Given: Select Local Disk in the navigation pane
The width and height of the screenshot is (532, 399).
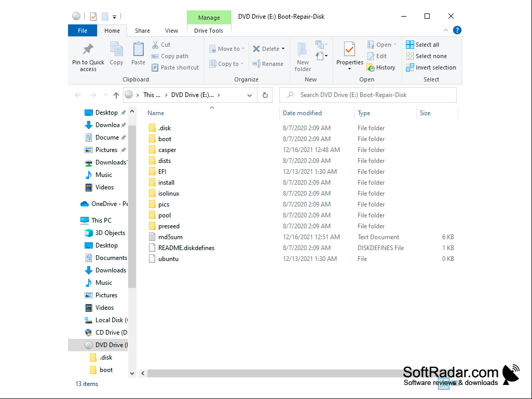Looking at the screenshot, I should point(105,320).
